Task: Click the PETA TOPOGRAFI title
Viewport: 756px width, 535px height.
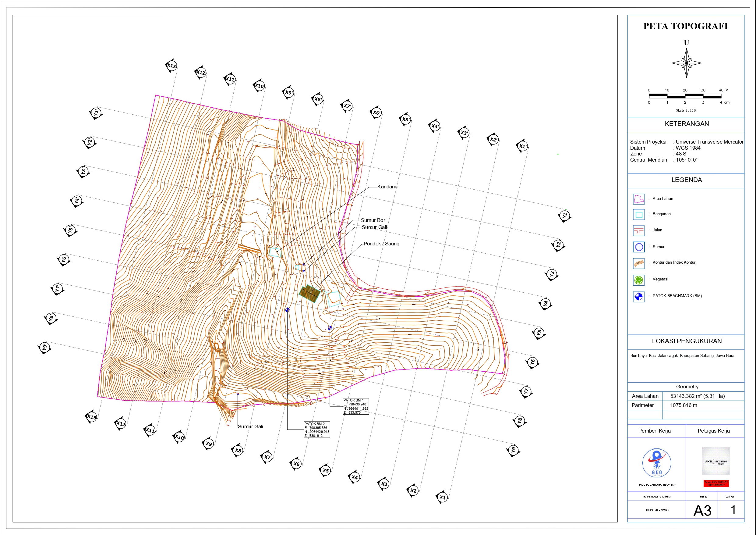Action: (x=686, y=26)
